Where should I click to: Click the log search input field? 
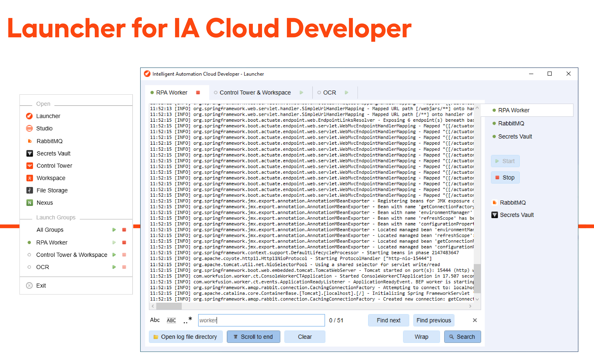[x=262, y=320]
